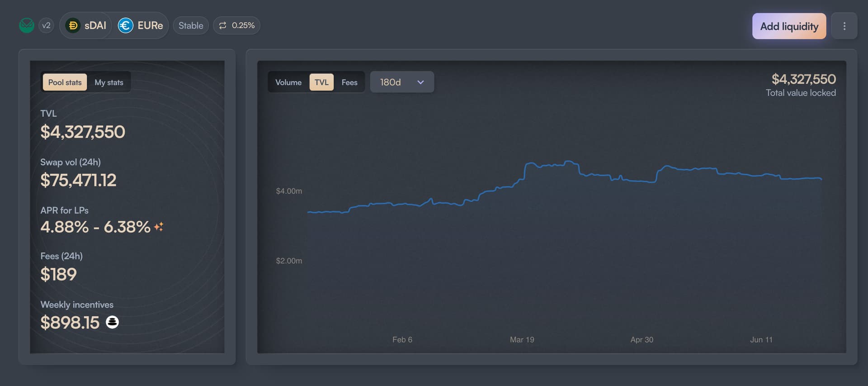The height and width of the screenshot is (386, 868).
Task: Switch to the My stats tab
Action: pos(109,82)
